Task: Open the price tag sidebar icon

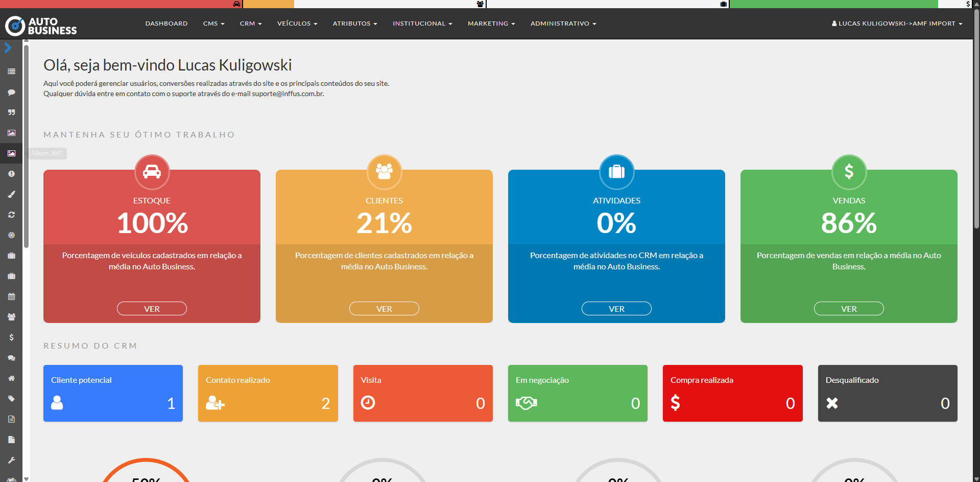Action: [x=11, y=399]
